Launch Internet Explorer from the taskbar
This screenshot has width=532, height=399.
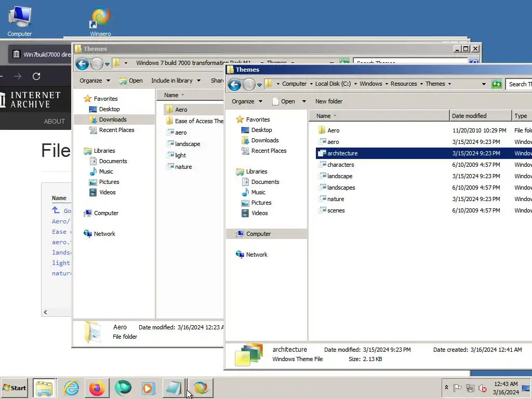point(71,388)
